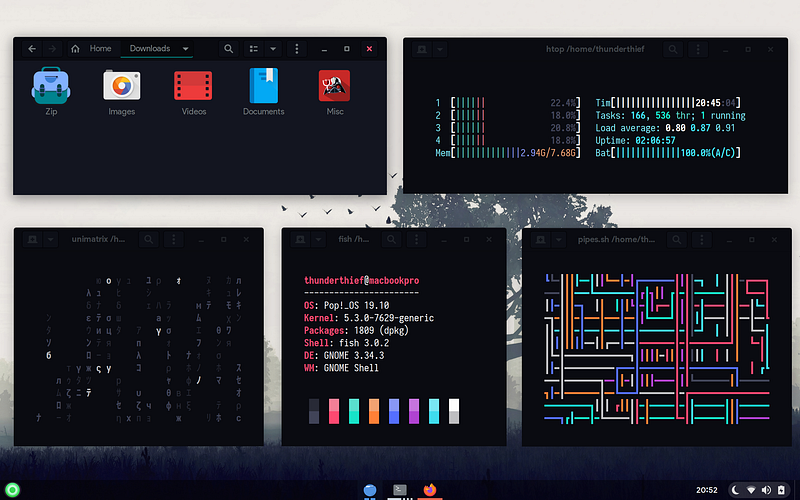Toggle list view in file manager
The image size is (800, 500).
click(254, 48)
